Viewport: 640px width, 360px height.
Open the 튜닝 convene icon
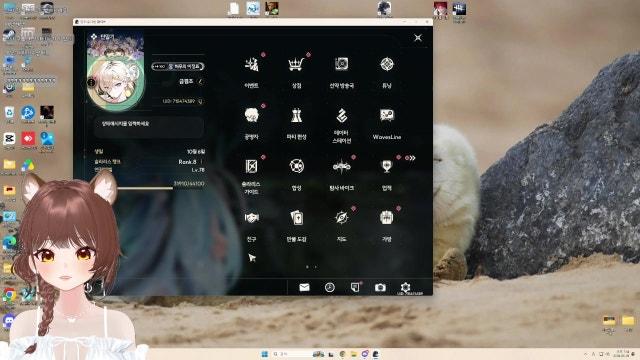(x=387, y=64)
